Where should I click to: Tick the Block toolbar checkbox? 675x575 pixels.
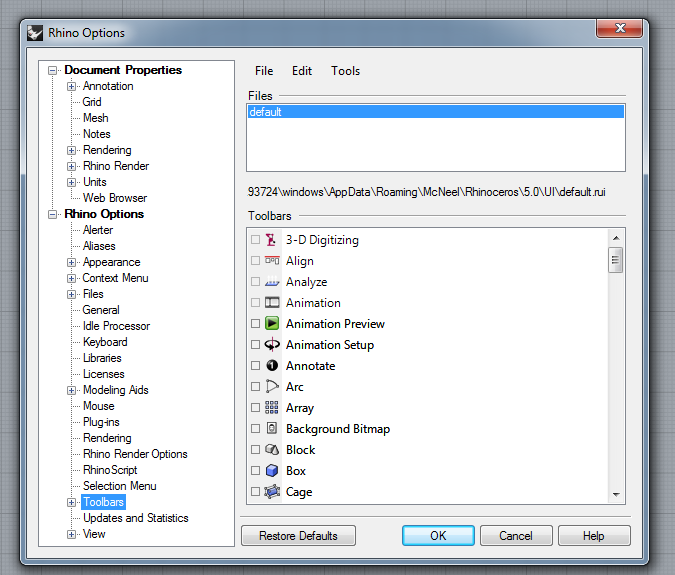tap(255, 449)
